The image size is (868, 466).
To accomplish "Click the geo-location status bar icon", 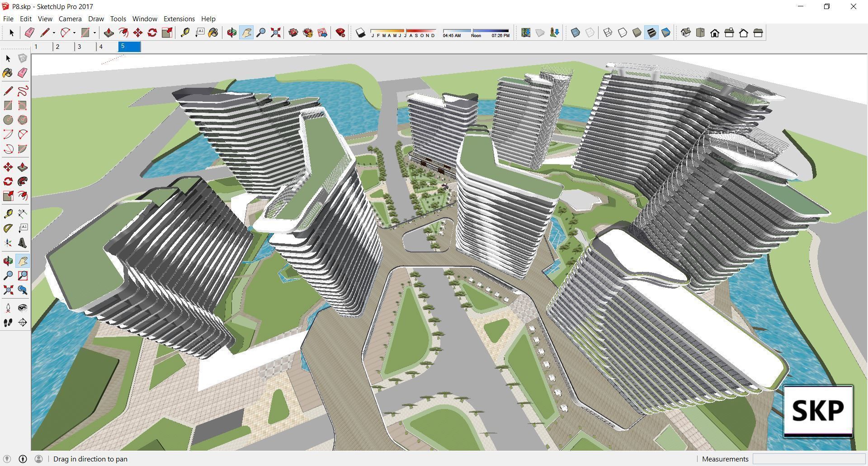I will pyautogui.click(x=7, y=459).
